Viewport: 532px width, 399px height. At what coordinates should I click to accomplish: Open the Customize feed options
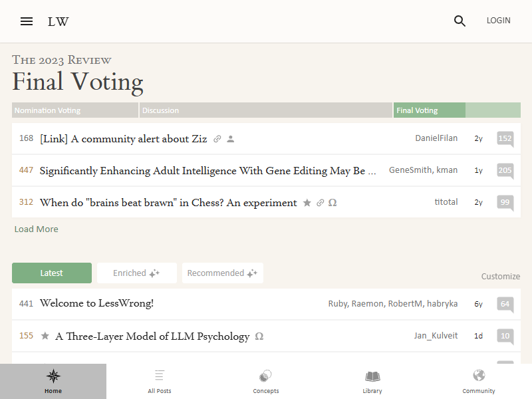click(500, 277)
